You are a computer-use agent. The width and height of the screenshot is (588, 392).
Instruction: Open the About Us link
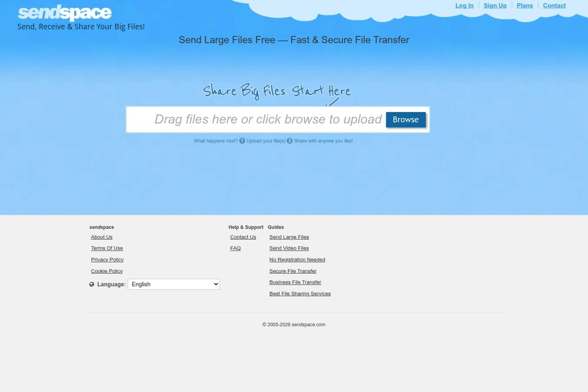(x=102, y=237)
